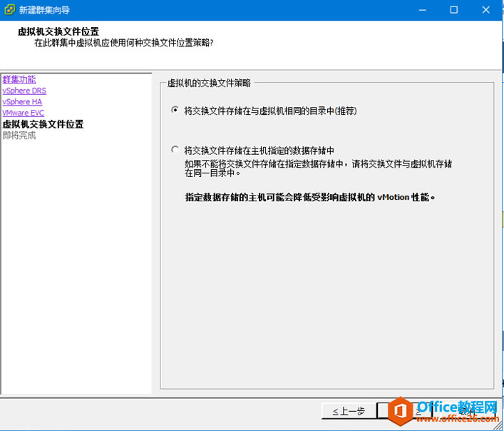
Task: Open the vSphere DRS step
Action: point(24,91)
